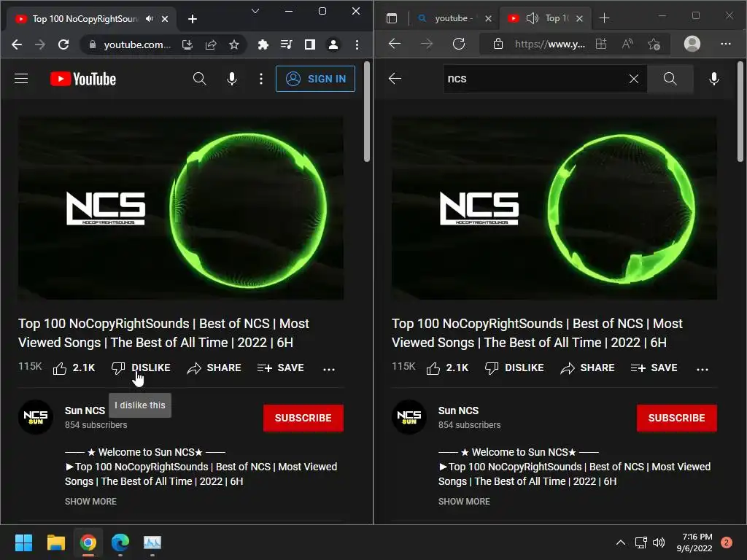Dislike the video in Edge window
Viewport: 747px width, 560px height.
pyautogui.click(x=514, y=368)
